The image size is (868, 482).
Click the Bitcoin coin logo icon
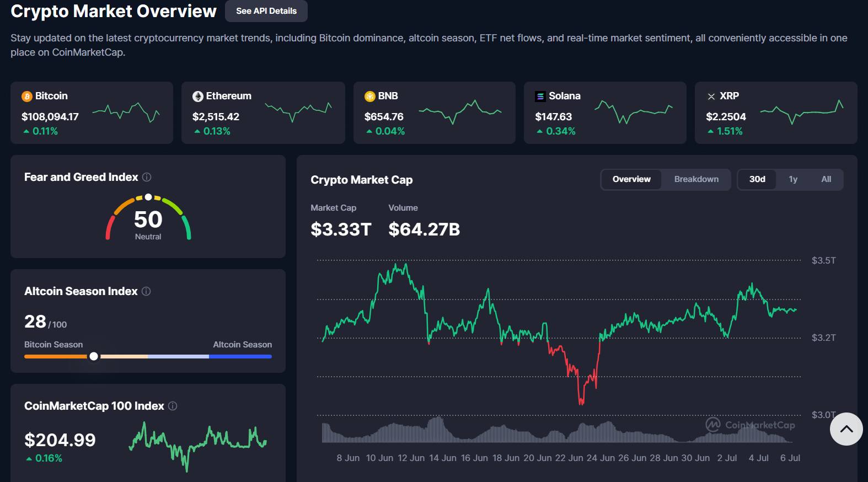[27, 97]
